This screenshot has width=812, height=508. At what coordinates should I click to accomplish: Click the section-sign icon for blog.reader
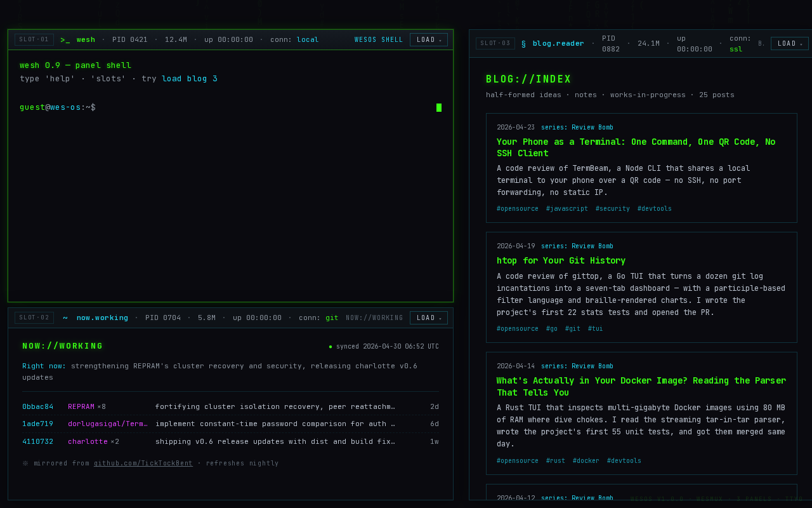click(x=523, y=43)
